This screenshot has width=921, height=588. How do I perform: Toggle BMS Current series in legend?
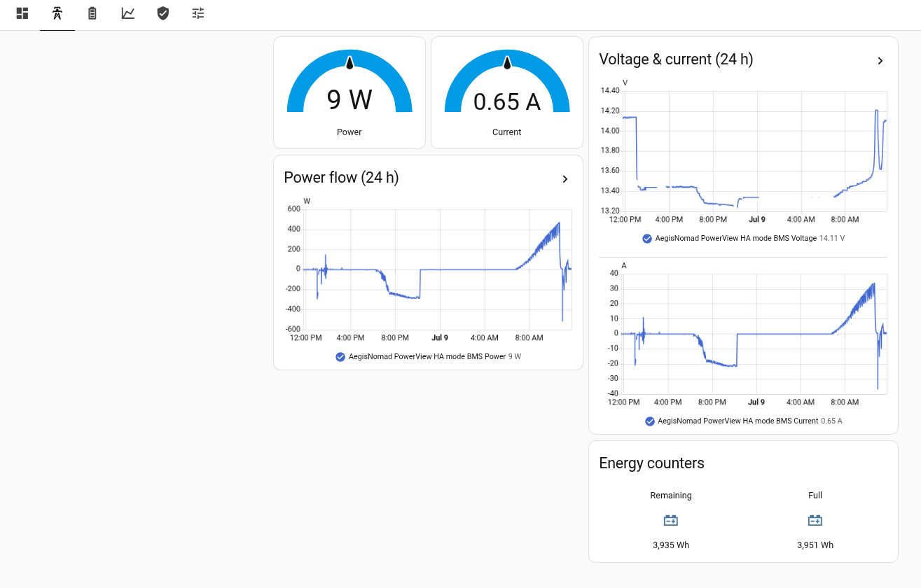(650, 421)
